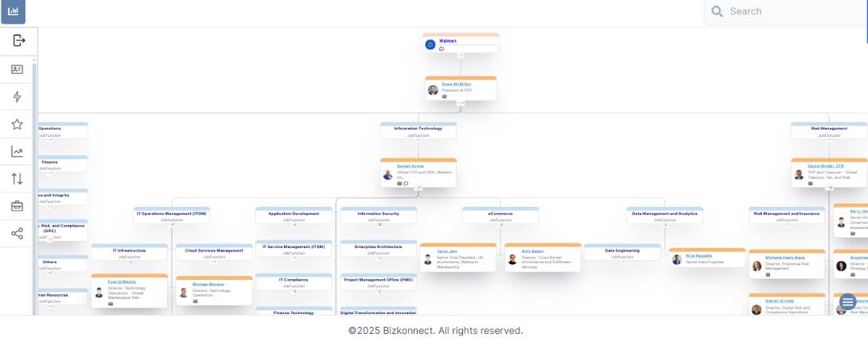The height and width of the screenshot is (338, 868).
Task: Toggle the Risk Management node count badge
Action: point(829,140)
